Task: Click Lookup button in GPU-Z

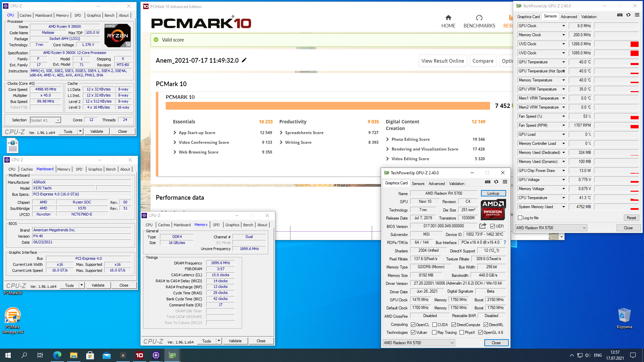Action: [493, 193]
